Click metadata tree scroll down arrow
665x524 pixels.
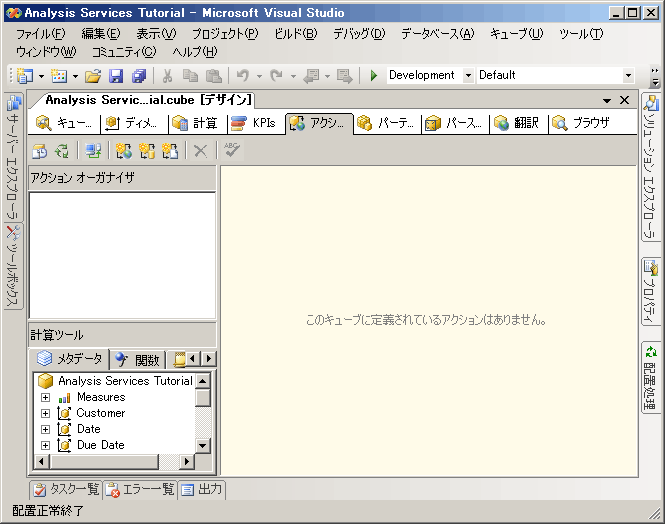tap(203, 446)
